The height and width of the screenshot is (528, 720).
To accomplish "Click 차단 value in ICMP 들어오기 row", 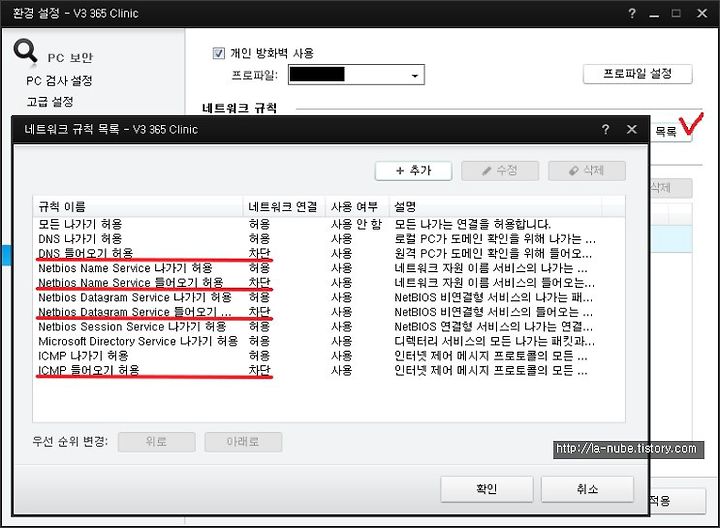I will [259, 371].
